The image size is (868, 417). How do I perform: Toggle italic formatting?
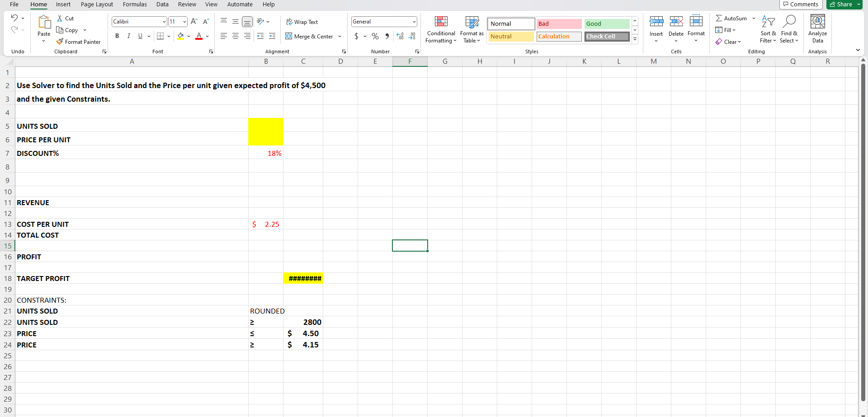click(128, 36)
